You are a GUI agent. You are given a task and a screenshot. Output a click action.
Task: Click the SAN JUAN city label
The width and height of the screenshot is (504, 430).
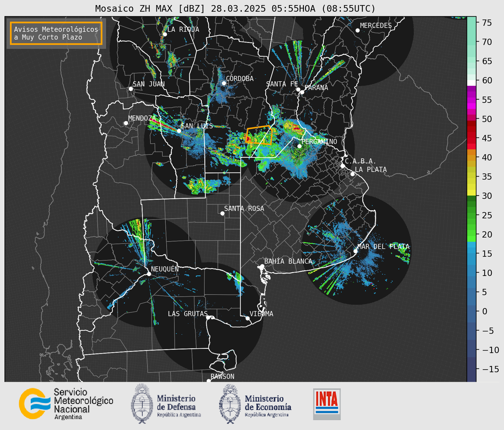click(149, 84)
